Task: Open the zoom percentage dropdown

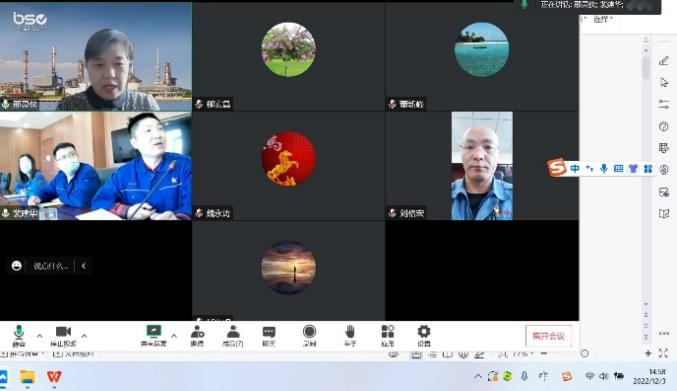Action: 523,353
